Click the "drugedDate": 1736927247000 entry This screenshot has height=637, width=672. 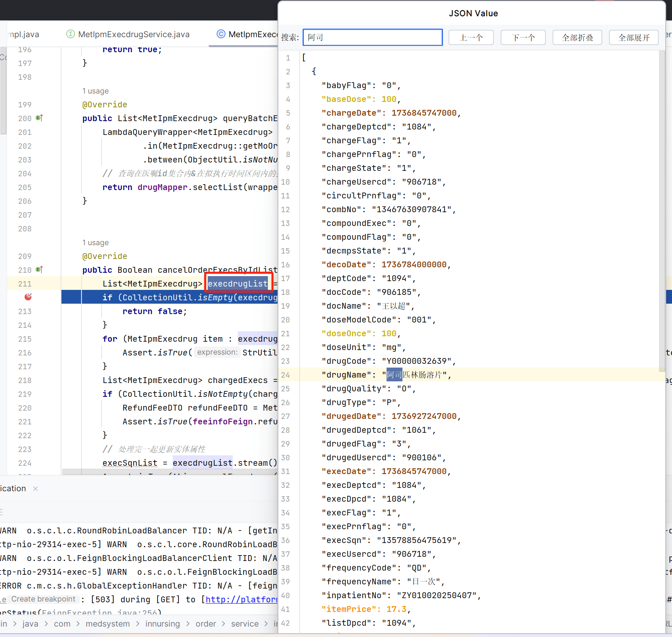click(x=391, y=416)
